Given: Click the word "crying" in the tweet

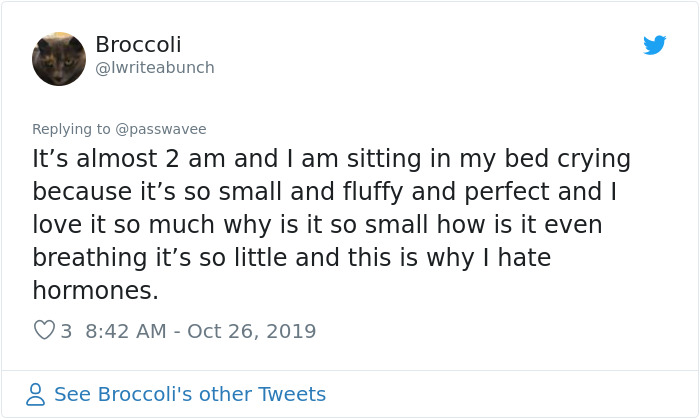Looking at the screenshot, I should tap(595, 159).
